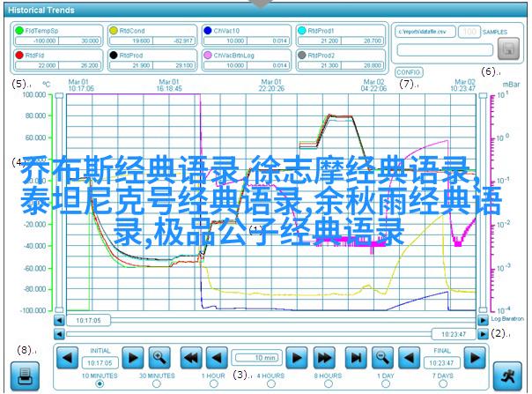This screenshot has width=532, height=394.
Task: Click RtdFld red color indicator
Action: (x=19, y=55)
